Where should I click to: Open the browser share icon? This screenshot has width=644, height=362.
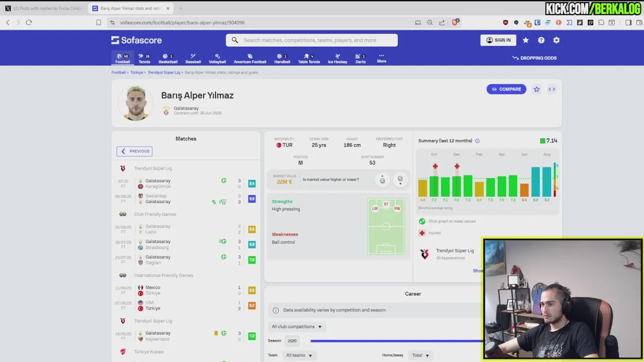click(x=442, y=22)
